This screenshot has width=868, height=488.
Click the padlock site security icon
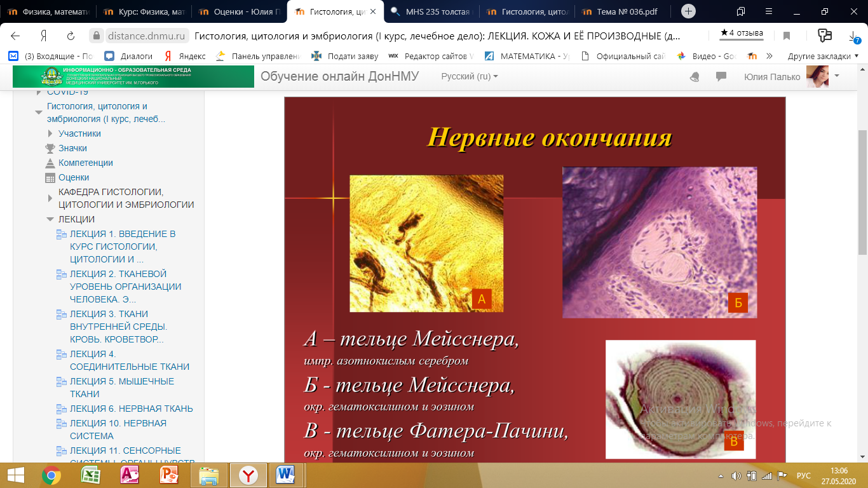click(x=96, y=36)
